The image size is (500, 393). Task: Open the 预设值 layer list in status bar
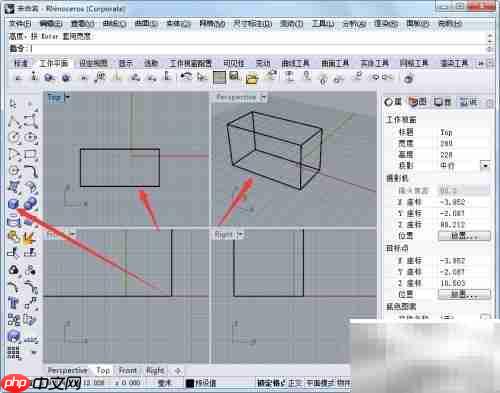coord(205,383)
